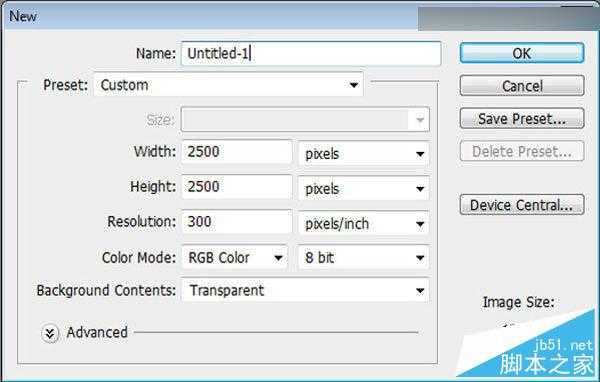
Task: Click the Cancel button
Action: [x=522, y=86]
